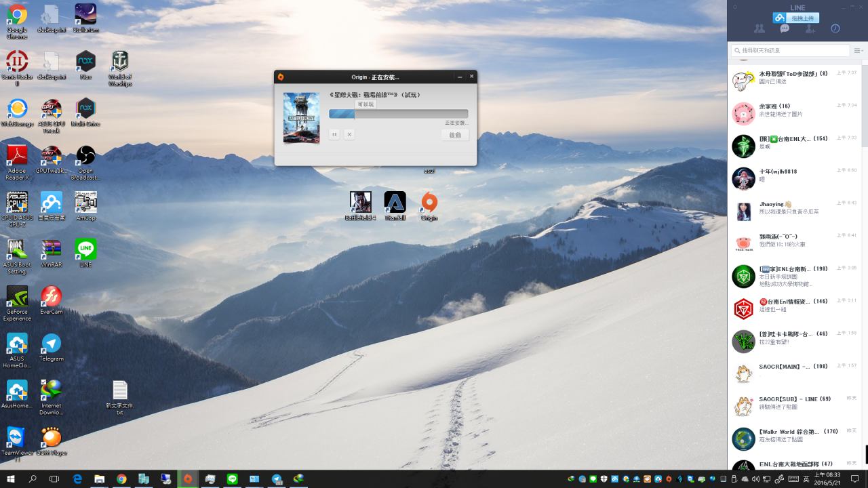
Task: Open the LINE add friends tab
Action: coord(810,29)
